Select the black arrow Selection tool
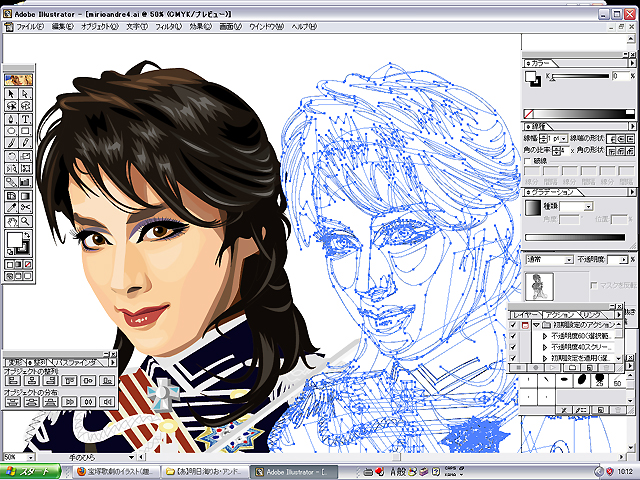The height and width of the screenshot is (480, 640). click(x=11, y=94)
